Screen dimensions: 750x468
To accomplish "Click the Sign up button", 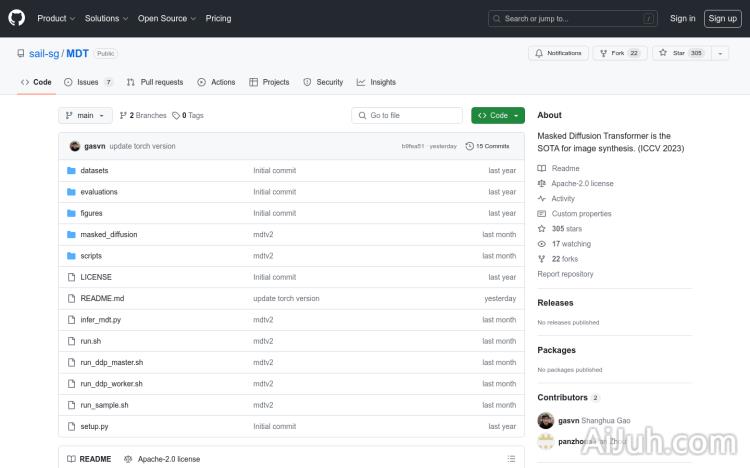I will 721,18.
